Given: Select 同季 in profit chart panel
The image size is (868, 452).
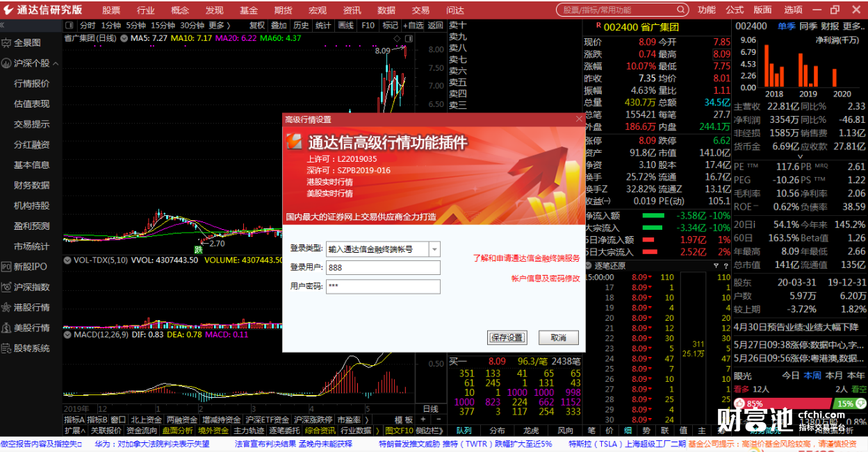Looking at the screenshot, I should 808,26.
